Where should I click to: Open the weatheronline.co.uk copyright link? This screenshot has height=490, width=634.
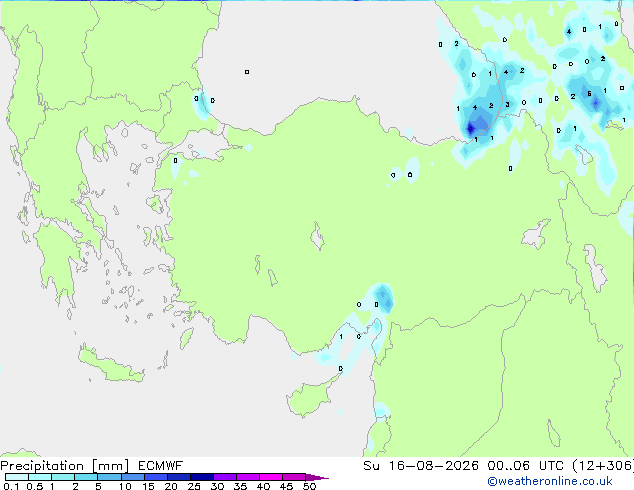(x=549, y=481)
